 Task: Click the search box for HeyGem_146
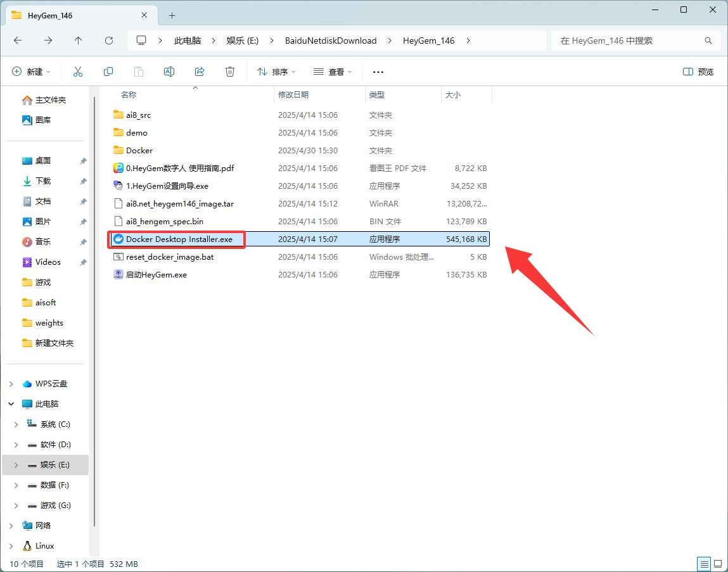(630, 41)
